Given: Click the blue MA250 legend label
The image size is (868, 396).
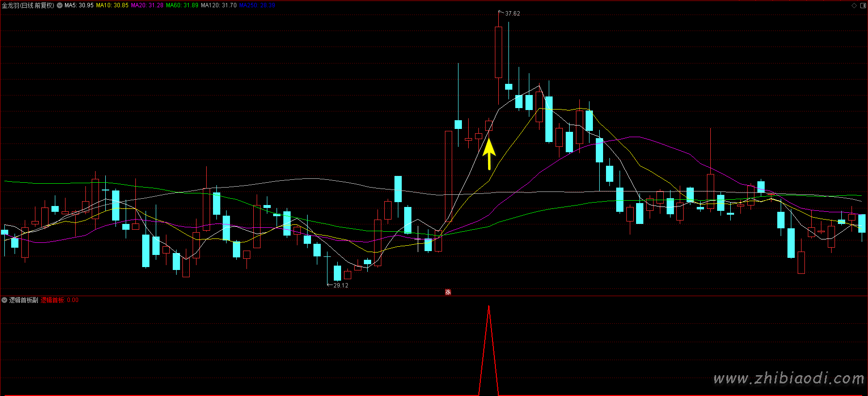Looking at the screenshot, I should pyautogui.click(x=257, y=5).
